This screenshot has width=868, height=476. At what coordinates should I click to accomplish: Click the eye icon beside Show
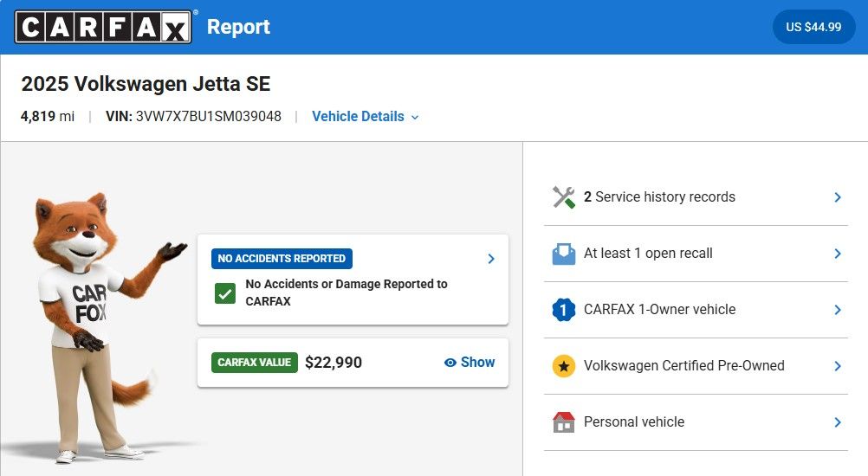point(450,363)
